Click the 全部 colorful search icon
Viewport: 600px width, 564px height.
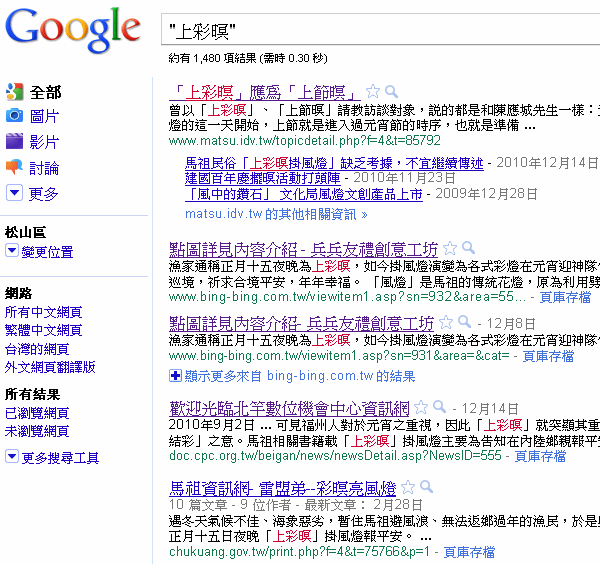pos(15,92)
